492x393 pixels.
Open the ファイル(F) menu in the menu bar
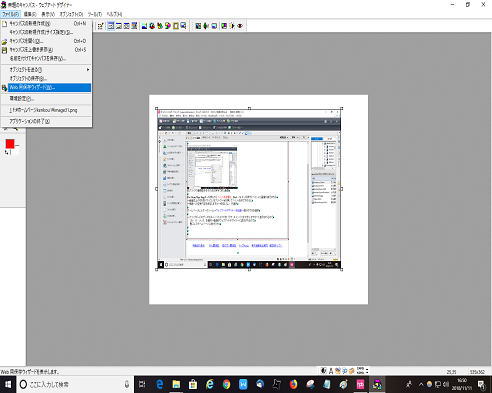[10, 14]
